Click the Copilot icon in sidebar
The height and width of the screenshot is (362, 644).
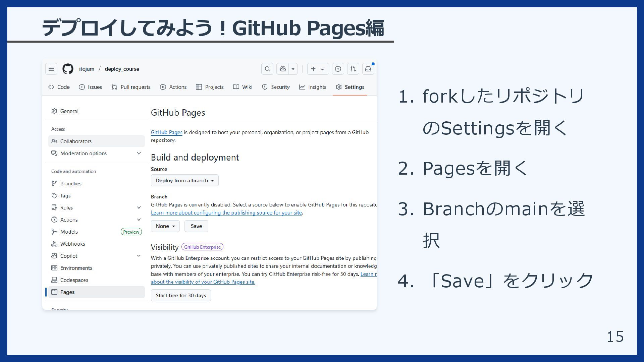coord(54,256)
